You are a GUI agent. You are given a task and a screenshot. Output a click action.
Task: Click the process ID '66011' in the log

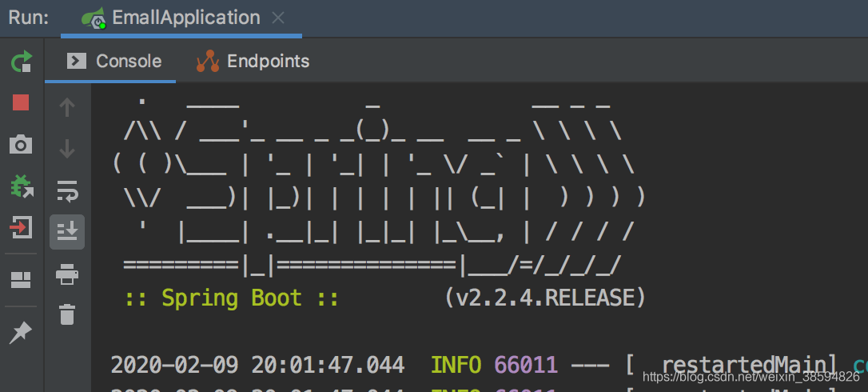pos(526,366)
